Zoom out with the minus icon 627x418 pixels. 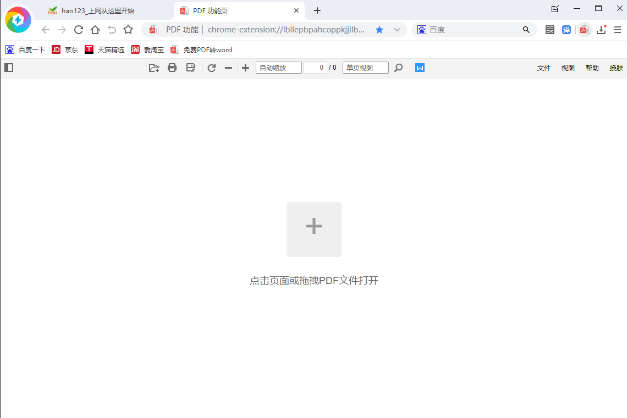[x=228, y=68]
